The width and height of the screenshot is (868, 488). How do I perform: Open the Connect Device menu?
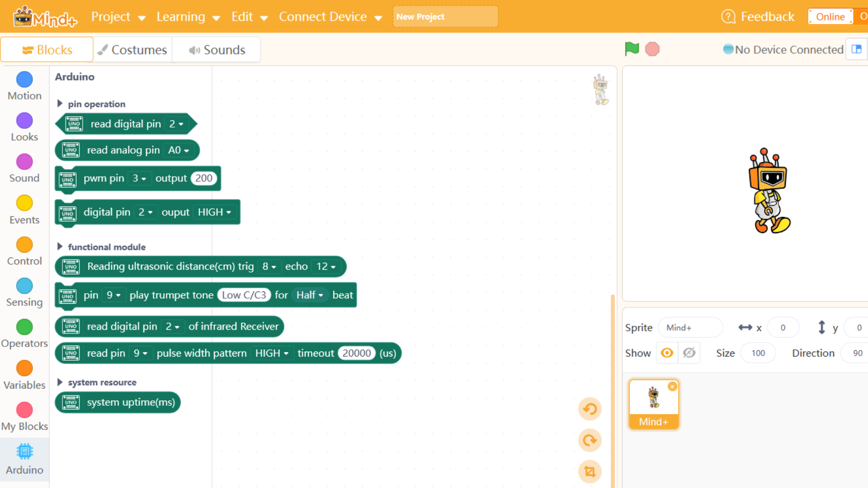[330, 17]
